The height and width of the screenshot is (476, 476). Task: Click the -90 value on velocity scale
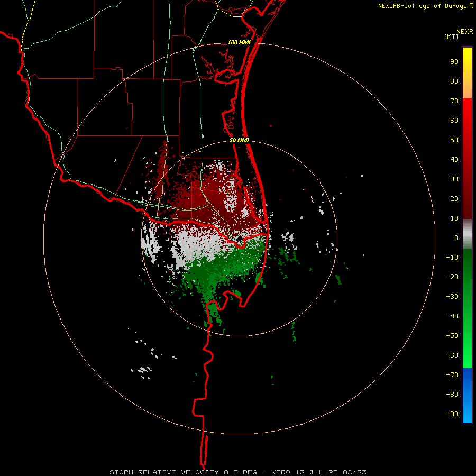tap(452, 414)
